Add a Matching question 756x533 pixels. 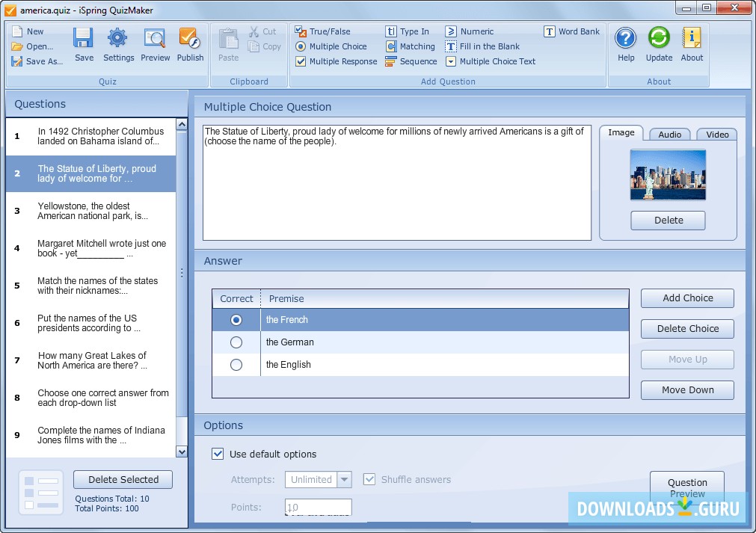[411, 46]
